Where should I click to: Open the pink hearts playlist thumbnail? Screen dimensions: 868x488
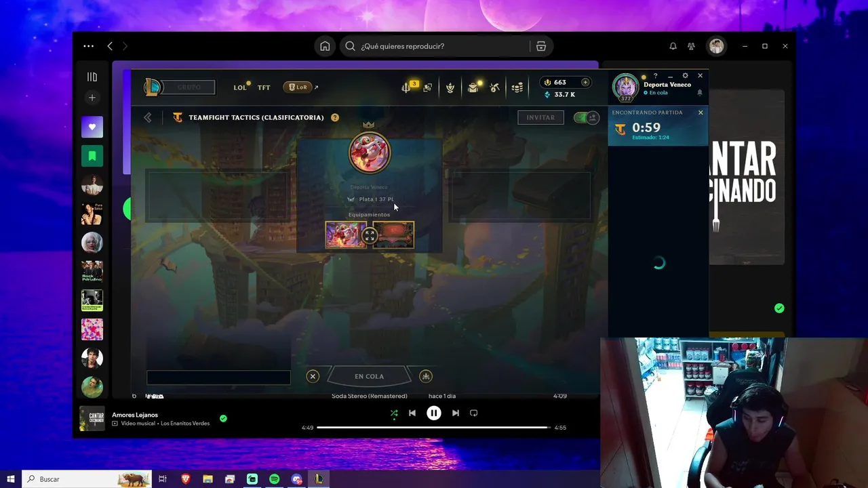(x=92, y=329)
